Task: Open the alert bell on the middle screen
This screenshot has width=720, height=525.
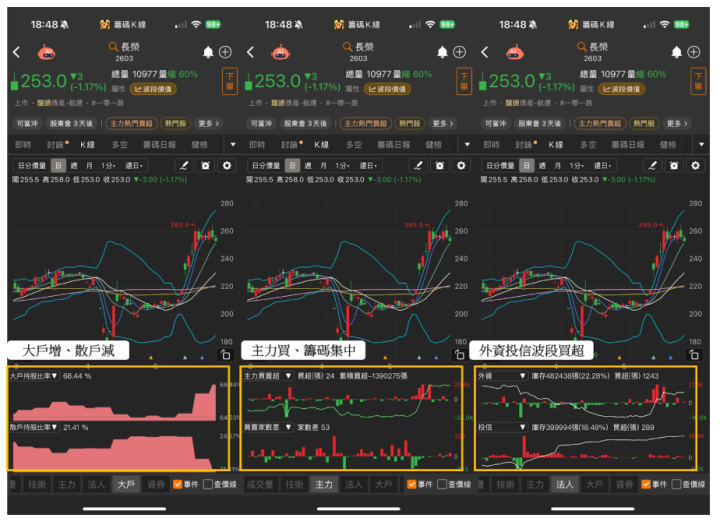Action: click(x=442, y=52)
